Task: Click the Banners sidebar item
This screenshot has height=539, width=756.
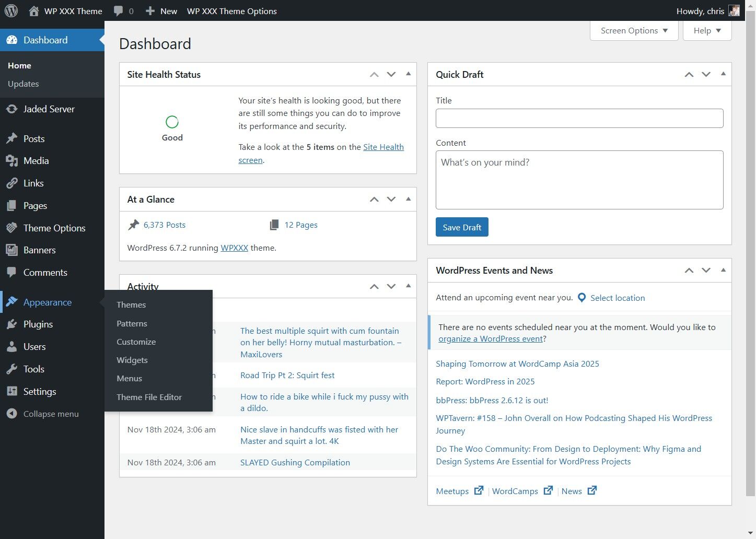Action: (39, 250)
